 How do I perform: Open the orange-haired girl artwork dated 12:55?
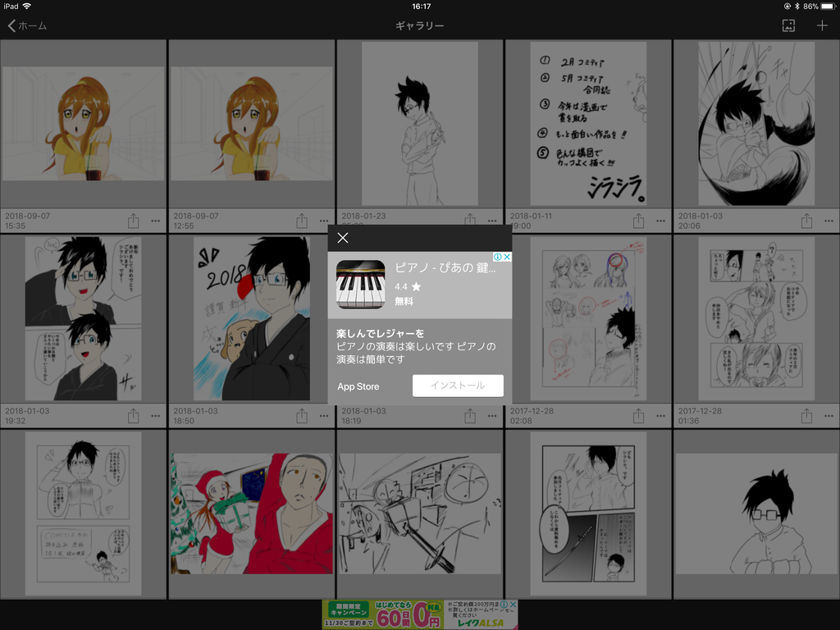251,124
